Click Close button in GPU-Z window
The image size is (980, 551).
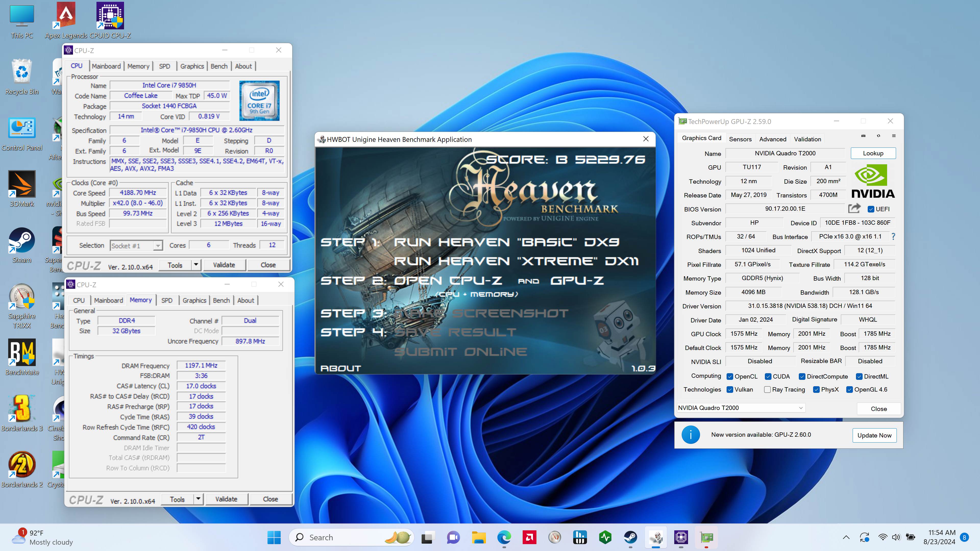[x=878, y=409]
